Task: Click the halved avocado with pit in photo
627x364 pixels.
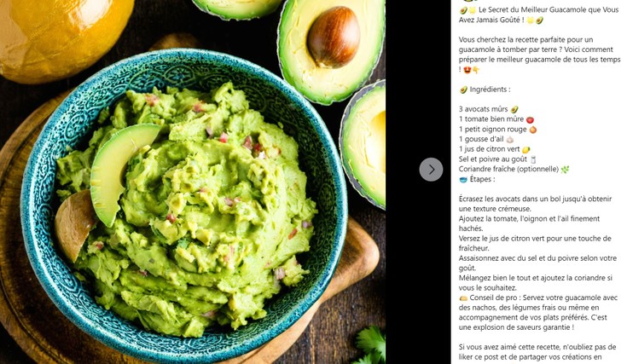Action: (x=331, y=50)
